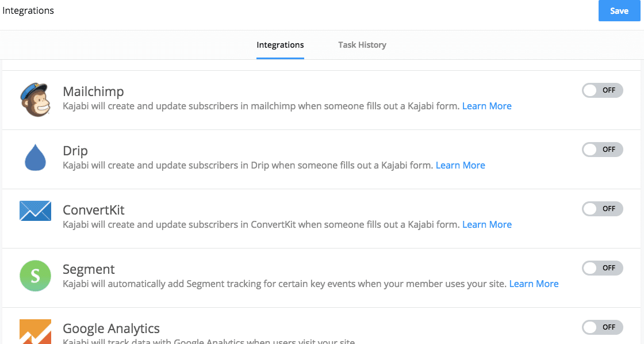
Task: Click the Mailchimp monkey logo icon
Action: (x=35, y=99)
